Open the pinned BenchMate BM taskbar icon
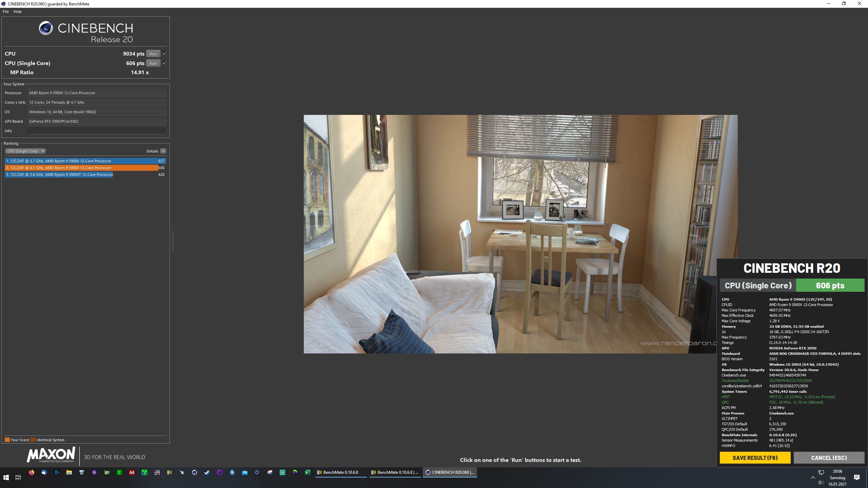 170,472
